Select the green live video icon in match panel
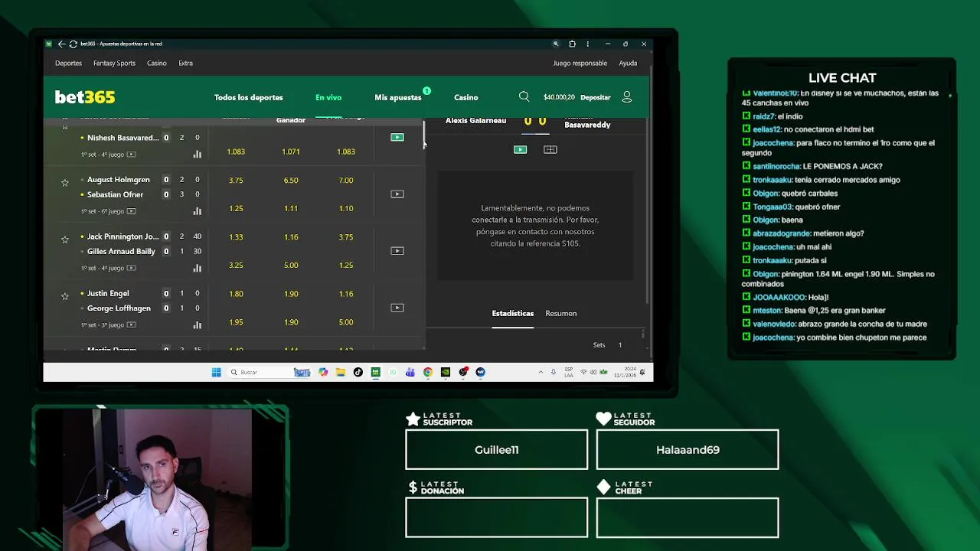980x551 pixels. (x=520, y=149)
